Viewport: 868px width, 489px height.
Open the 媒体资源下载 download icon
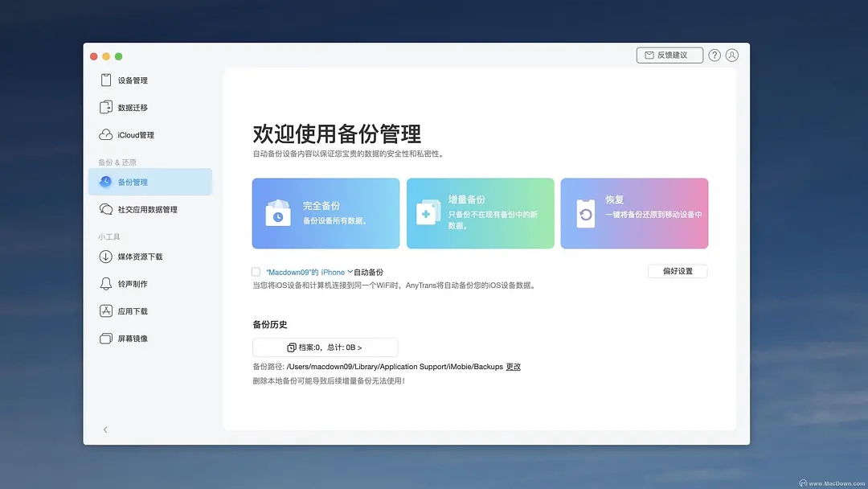coord(106,257)
